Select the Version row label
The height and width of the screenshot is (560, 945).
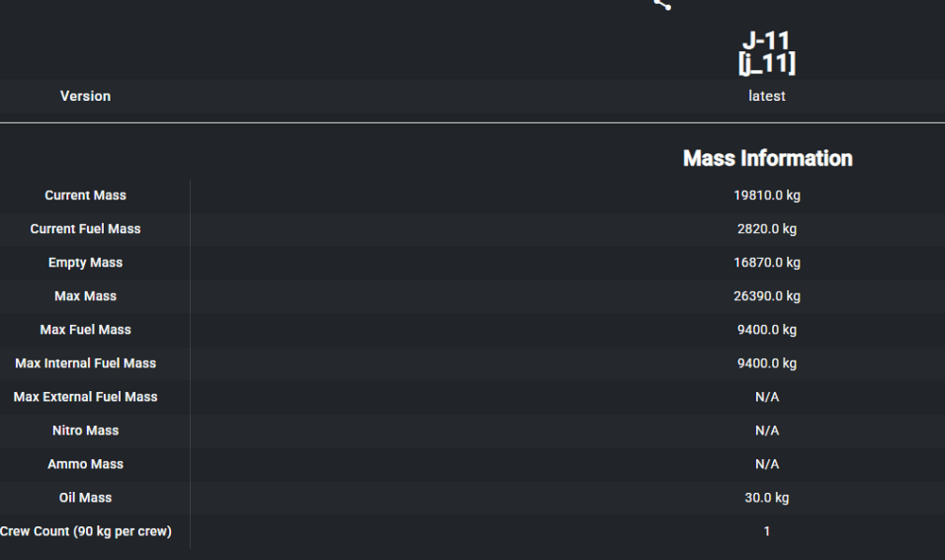pos(85,96)
